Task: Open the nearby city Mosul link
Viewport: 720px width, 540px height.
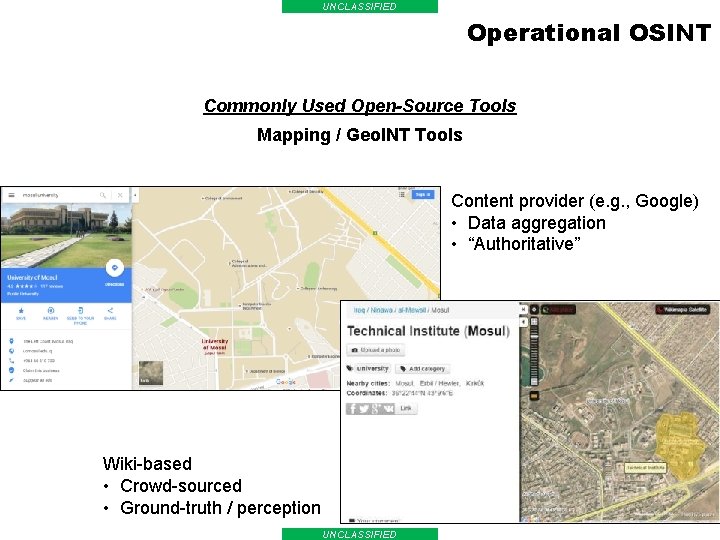Action: coord(404,383)
